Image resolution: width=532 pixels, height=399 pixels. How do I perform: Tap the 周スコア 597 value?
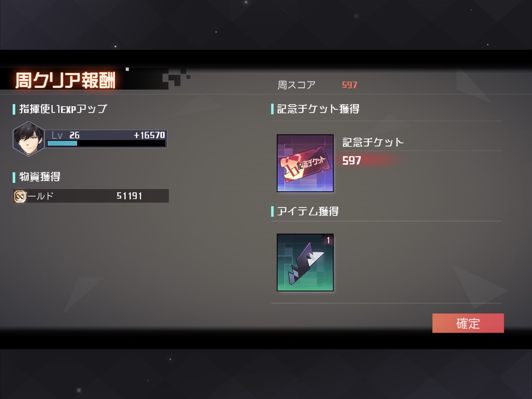pos(349,85)
